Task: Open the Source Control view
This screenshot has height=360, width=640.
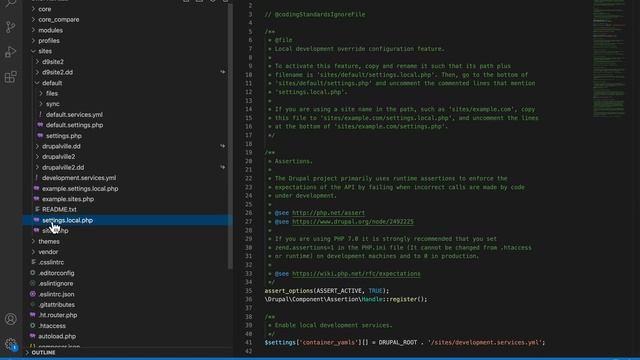Action: tap(11, 27)
